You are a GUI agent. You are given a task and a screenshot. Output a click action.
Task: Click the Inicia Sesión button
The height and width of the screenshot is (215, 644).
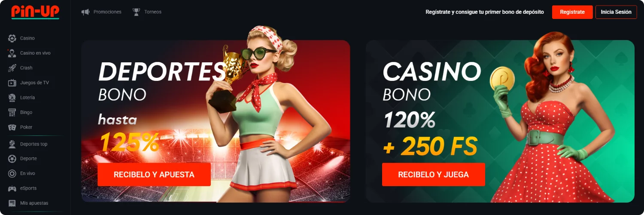pos(616,12)
